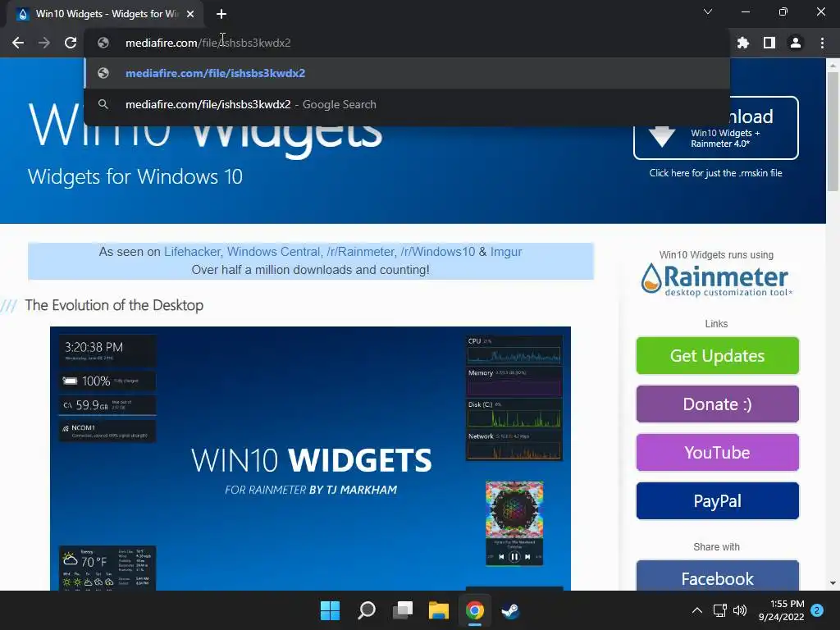
Task: Close the Win10 Widgets tab
Action: (190, 14)
